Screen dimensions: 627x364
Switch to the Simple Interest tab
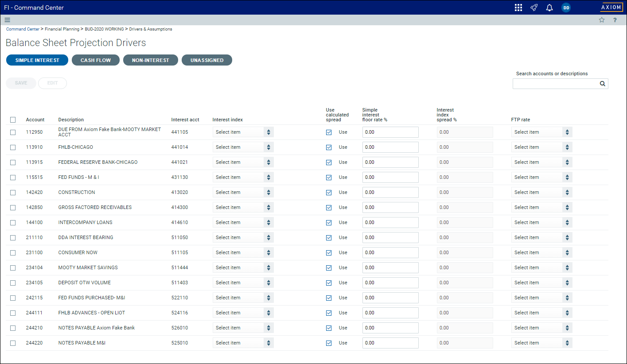click(x=37, y=60)
